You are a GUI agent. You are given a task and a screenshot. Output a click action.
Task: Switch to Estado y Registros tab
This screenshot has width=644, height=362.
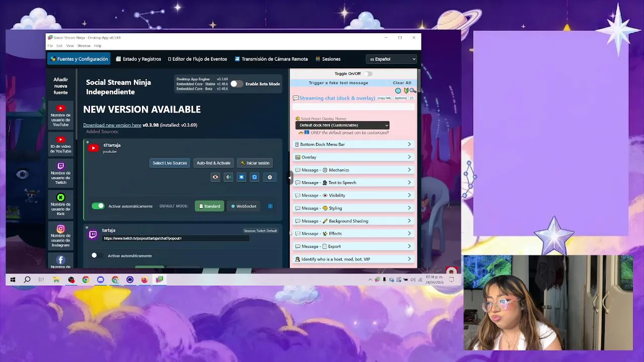coord(138,59)
